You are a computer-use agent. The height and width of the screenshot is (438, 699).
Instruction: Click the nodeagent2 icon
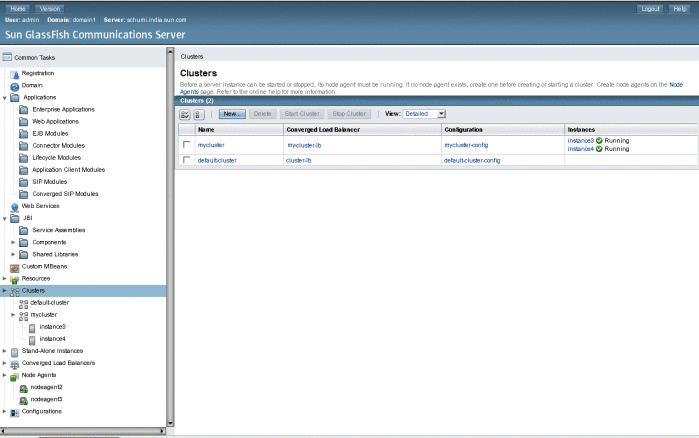24,388
